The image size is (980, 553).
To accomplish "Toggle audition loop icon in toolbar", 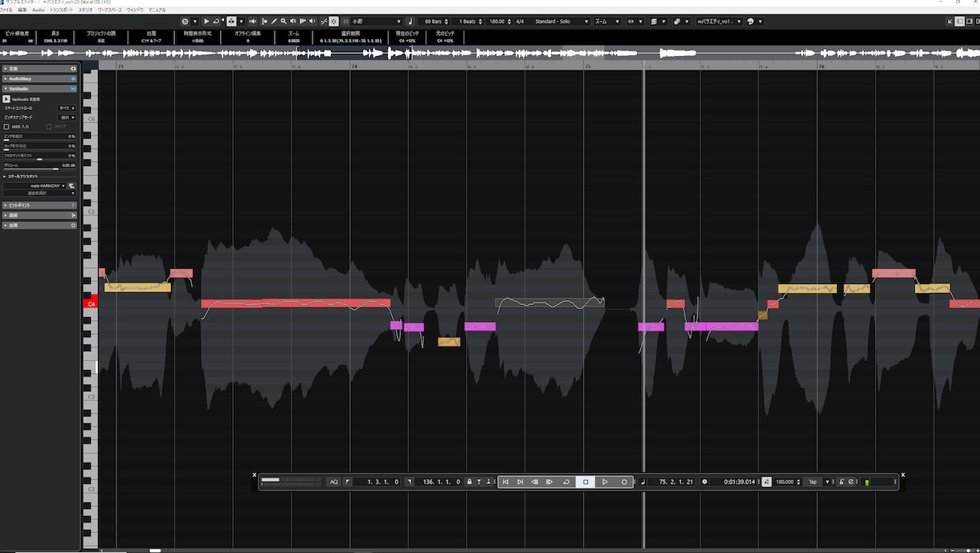I will tap(215, 21).
